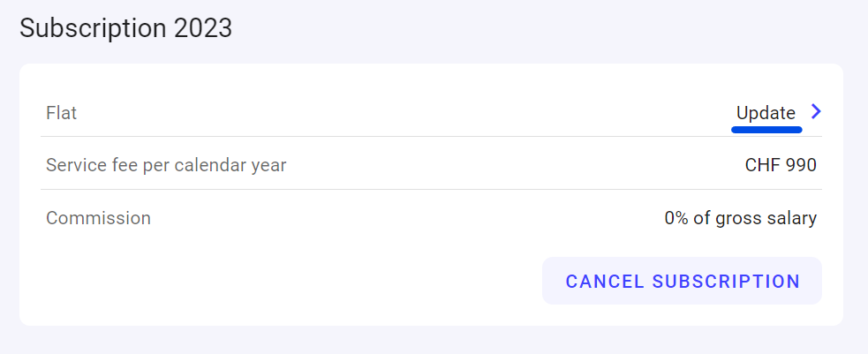
Task: Click the 'CHF' currency text
Action: (762, 165)
